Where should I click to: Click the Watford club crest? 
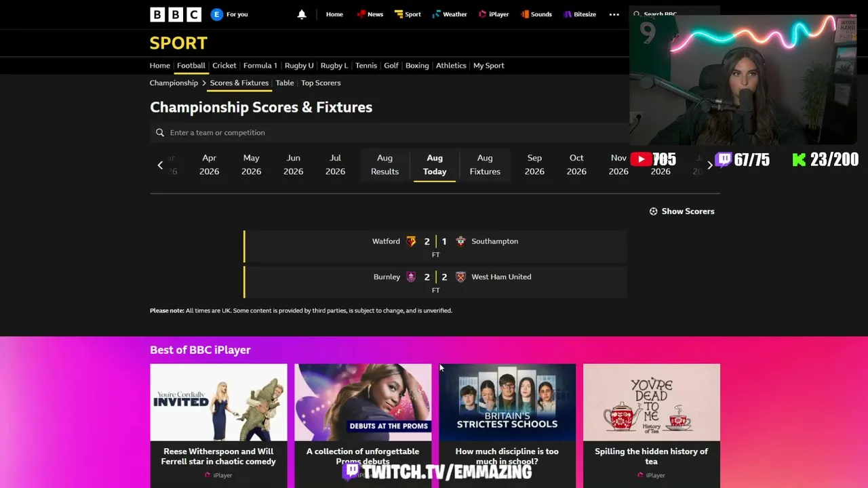click(411, 241)
